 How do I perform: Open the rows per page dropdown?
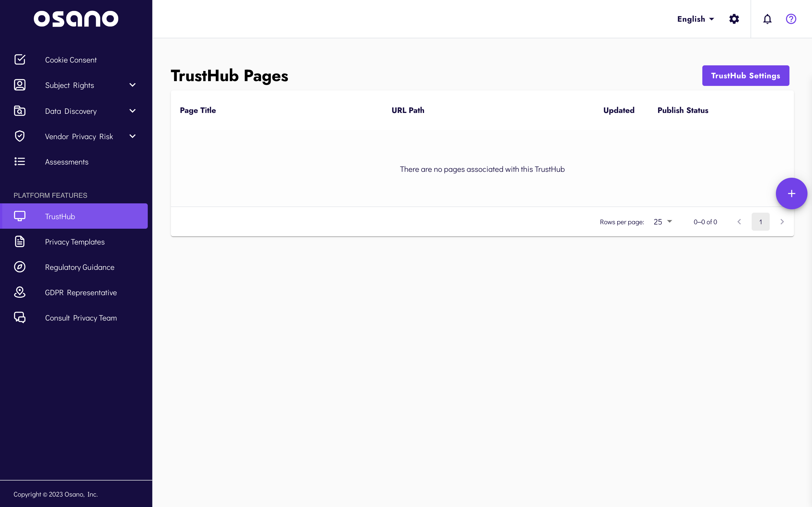point(663,222)
